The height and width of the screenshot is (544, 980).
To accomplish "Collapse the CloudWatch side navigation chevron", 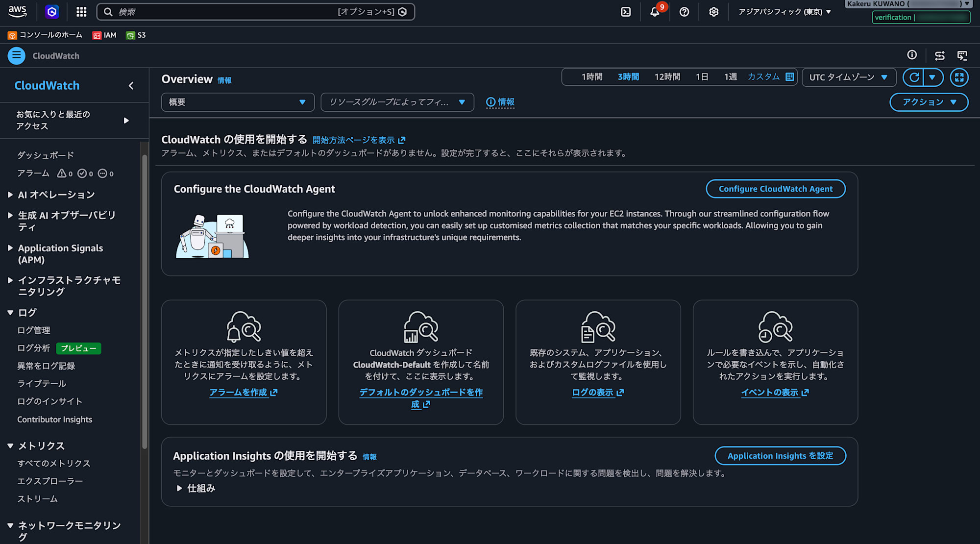I will [x=131, y=86].
